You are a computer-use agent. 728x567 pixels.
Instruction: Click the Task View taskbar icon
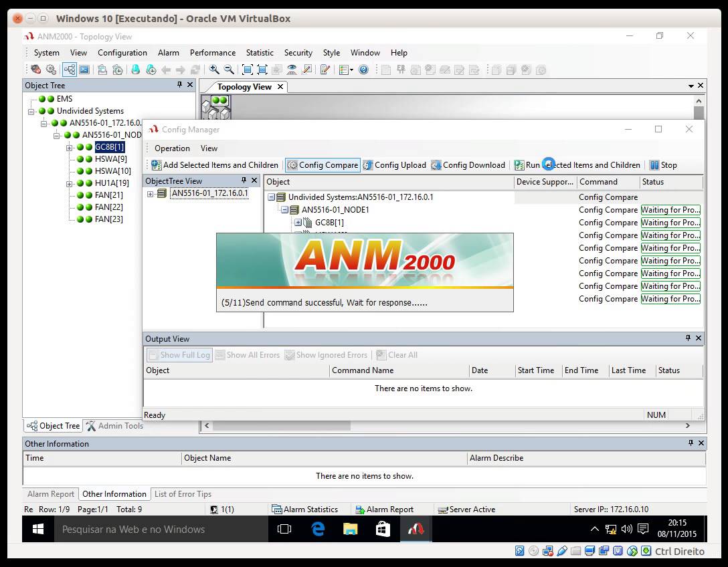[x=284, y=529]
